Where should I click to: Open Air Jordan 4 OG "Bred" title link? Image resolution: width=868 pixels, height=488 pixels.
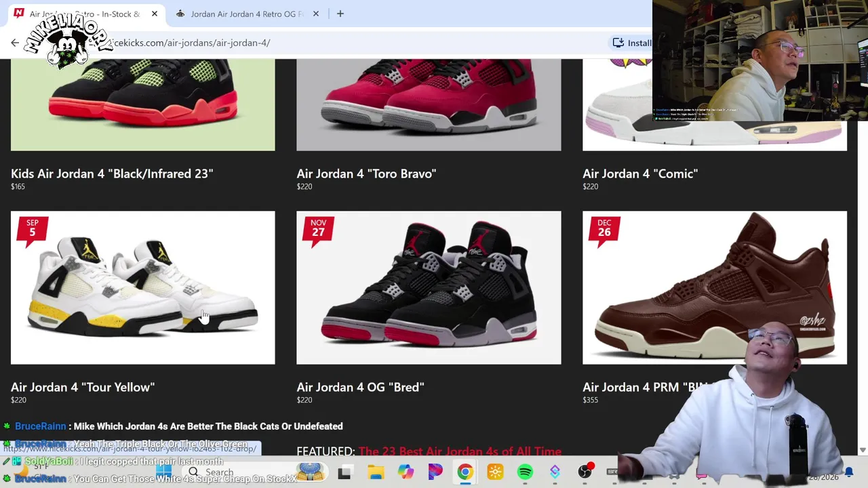pyautogui.click(x=360, y=387)
